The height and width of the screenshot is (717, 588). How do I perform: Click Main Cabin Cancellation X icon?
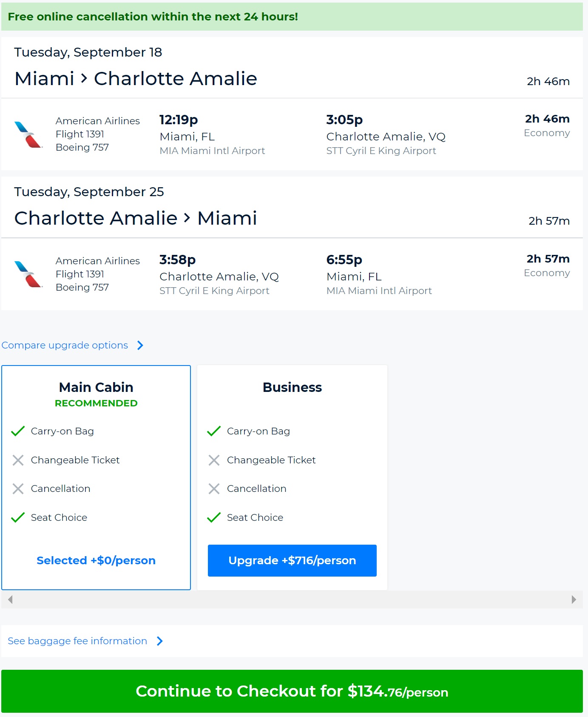coord(18,488)
